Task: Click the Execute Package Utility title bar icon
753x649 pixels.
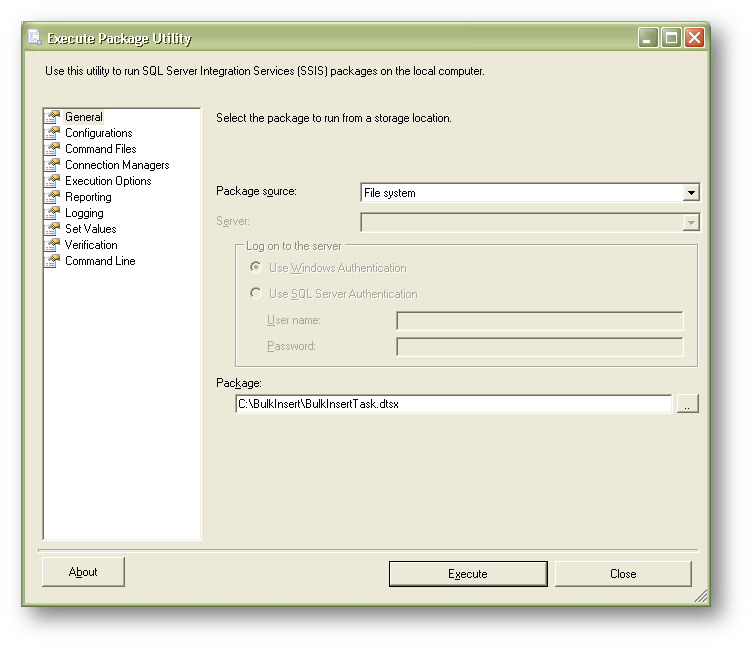Action: tap(35, 38)
